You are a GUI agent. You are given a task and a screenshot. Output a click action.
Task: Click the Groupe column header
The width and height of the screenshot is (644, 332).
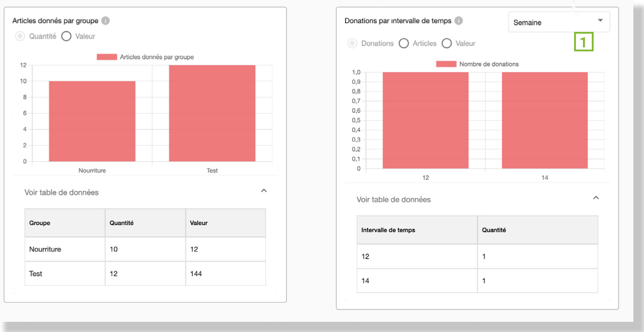(x=40, y=223)
